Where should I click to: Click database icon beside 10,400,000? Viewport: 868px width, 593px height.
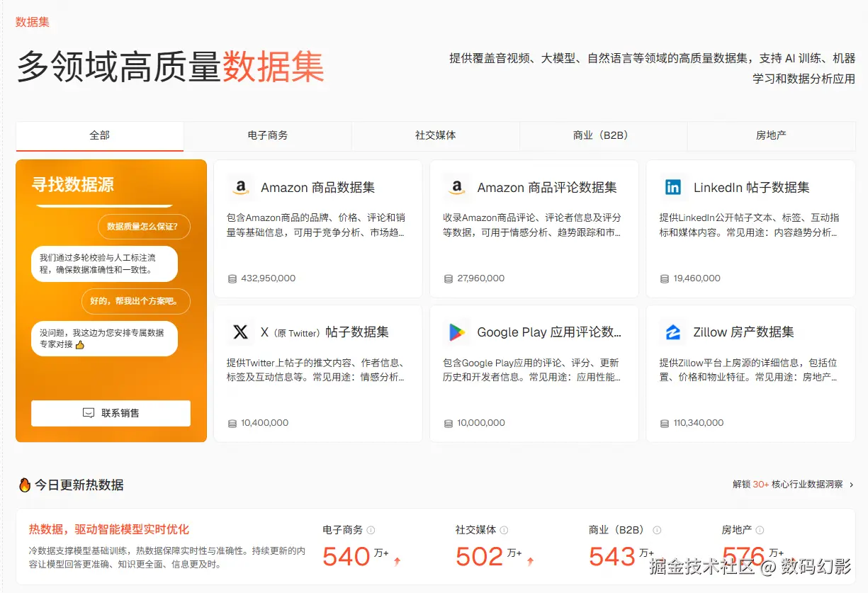(232, 423)
